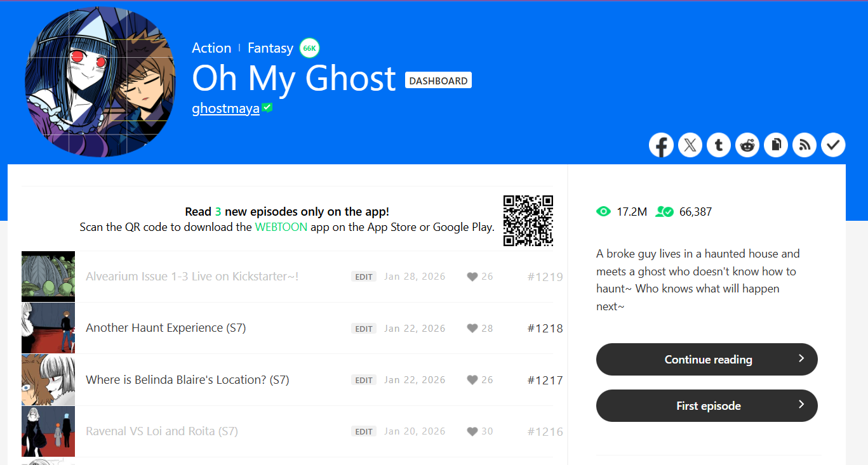Screen dimensions: 868x465
Task: Open Where is Belinda Blaire's Location? (S7)
Action: point(187,380)
